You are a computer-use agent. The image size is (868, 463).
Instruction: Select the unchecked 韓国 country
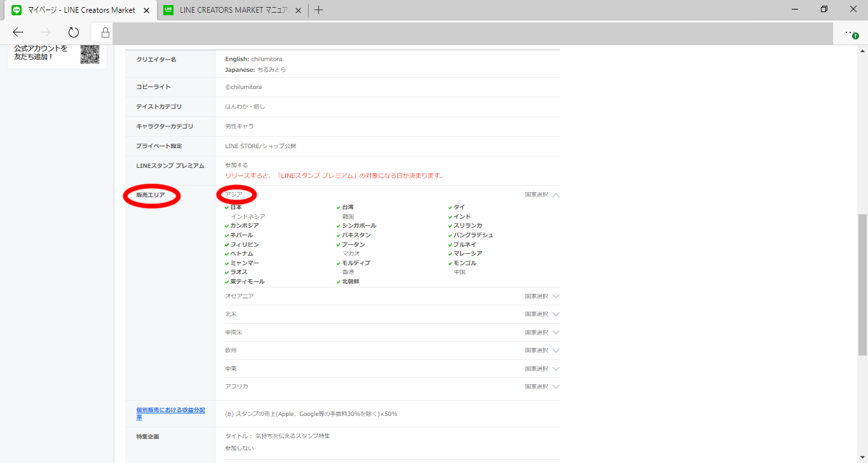[348, 217]
